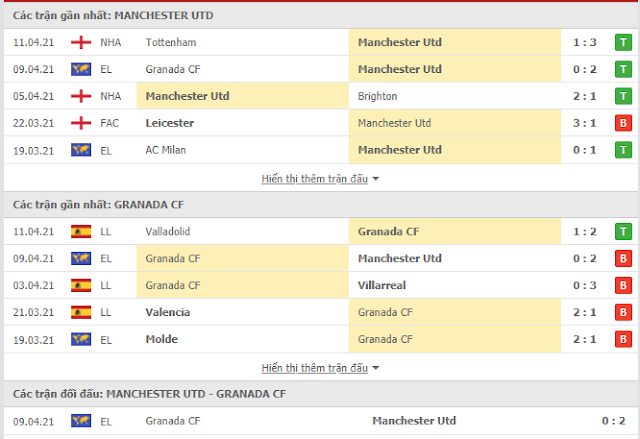Click green T badge in Valladolid match row

tap(623, 232)
